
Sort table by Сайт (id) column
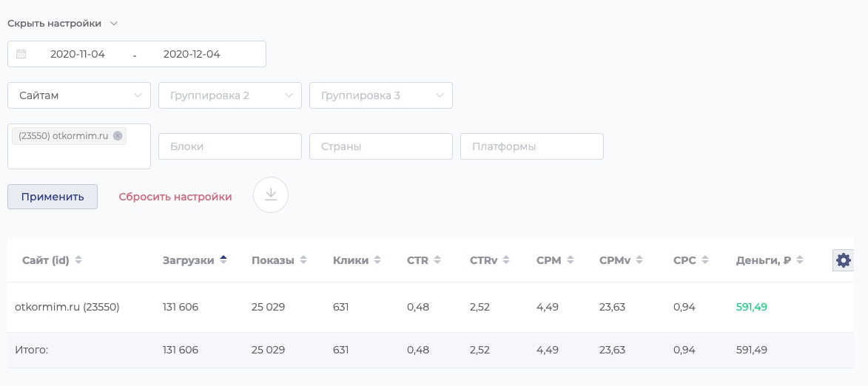(52, 260)
